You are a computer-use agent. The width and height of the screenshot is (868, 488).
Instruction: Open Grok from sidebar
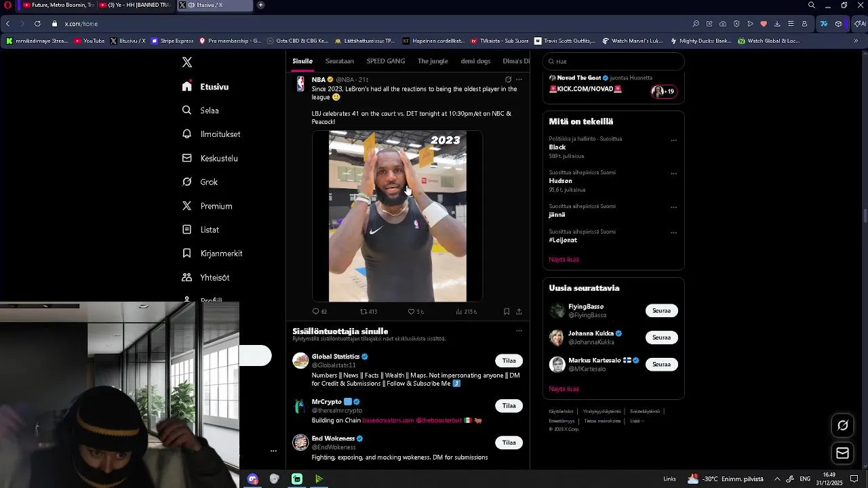pos(199,182)
